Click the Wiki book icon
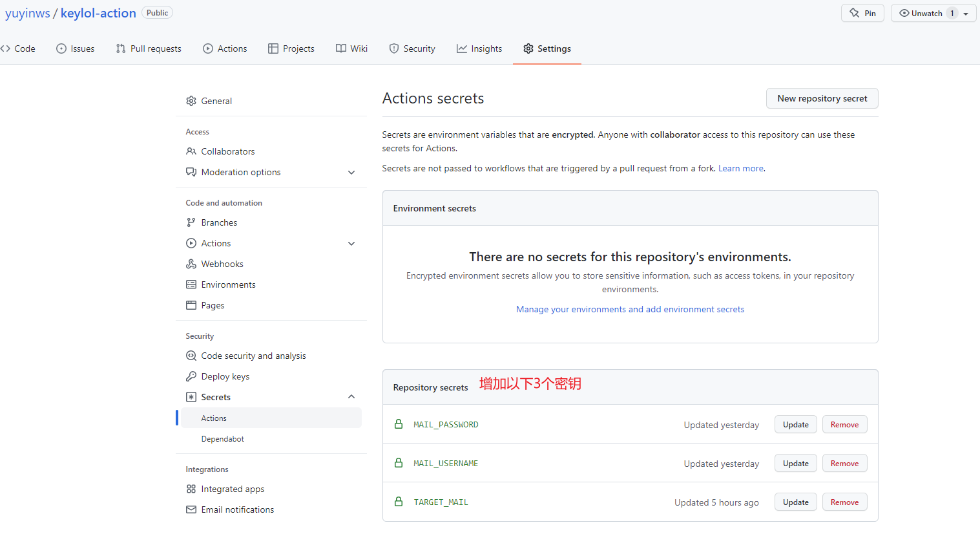 click(341, 48)
